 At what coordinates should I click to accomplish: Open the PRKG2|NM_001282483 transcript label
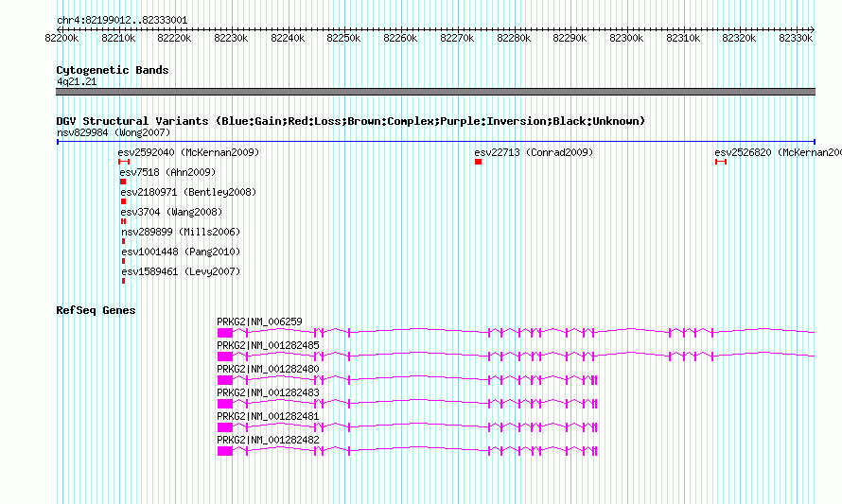[x=268, y=392]
